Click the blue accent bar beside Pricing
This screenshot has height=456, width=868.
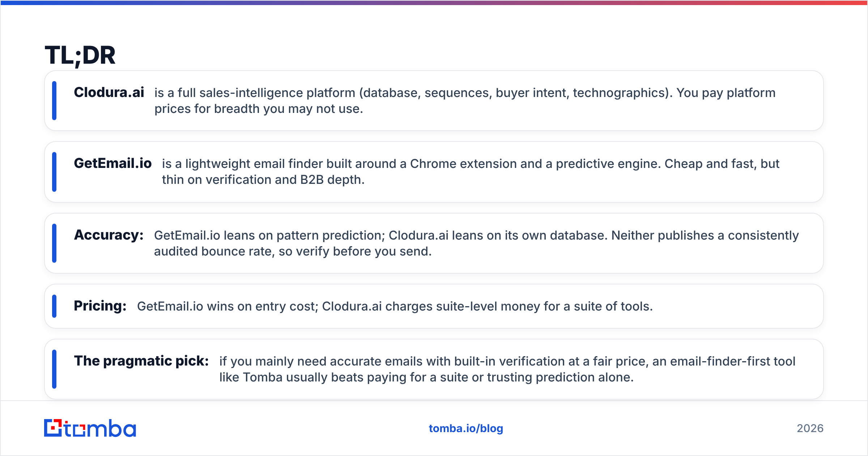point(54,306)
